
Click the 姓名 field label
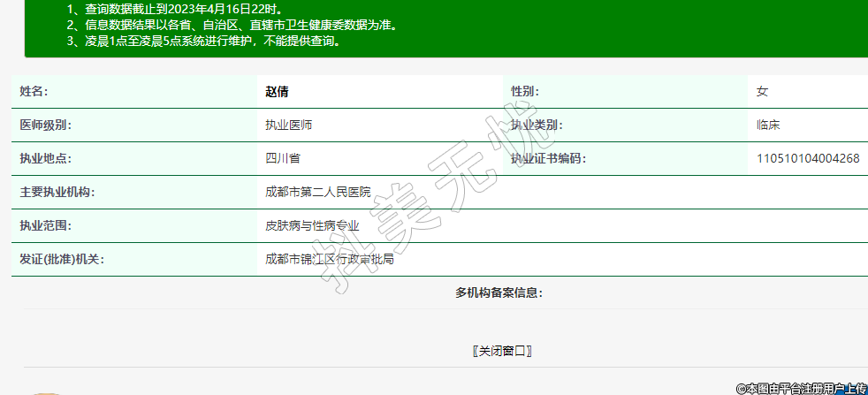34,92
